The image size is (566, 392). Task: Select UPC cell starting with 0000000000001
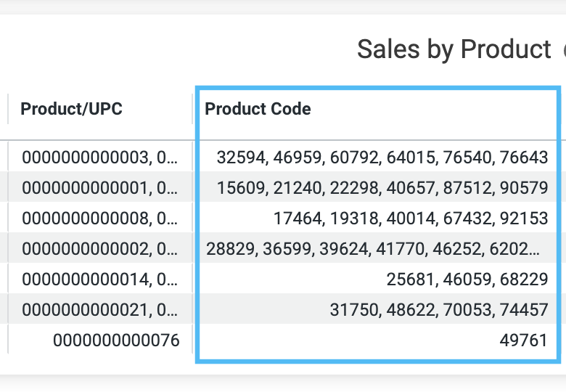click(100, 187)
